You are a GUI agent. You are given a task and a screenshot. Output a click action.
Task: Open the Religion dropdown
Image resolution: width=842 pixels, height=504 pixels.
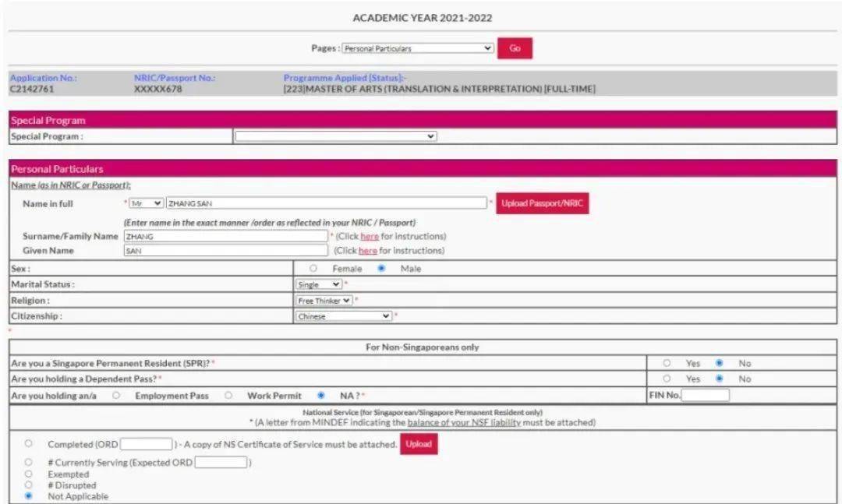click(x=324, y=301)
